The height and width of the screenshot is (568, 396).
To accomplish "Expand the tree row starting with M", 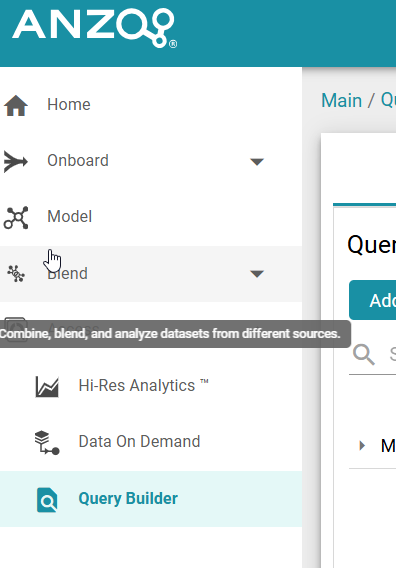I will pos(362,445).
